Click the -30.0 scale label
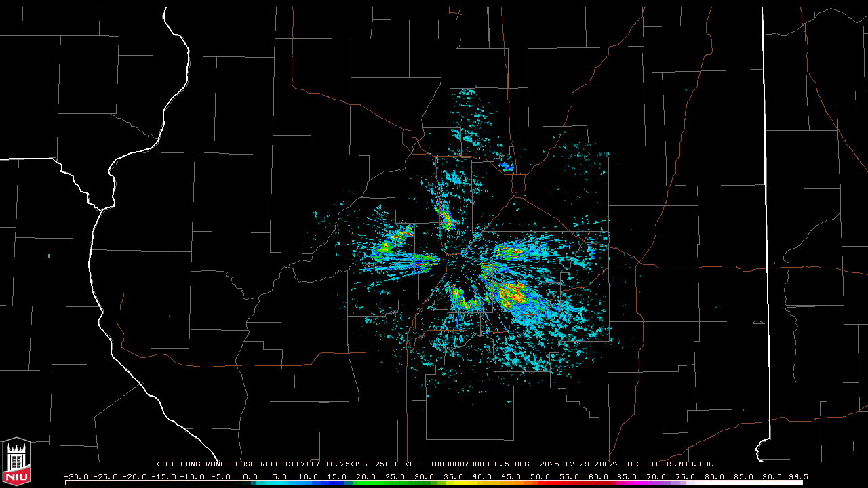Viewport: 868px width, 488px height. click(x=76, y=476)
